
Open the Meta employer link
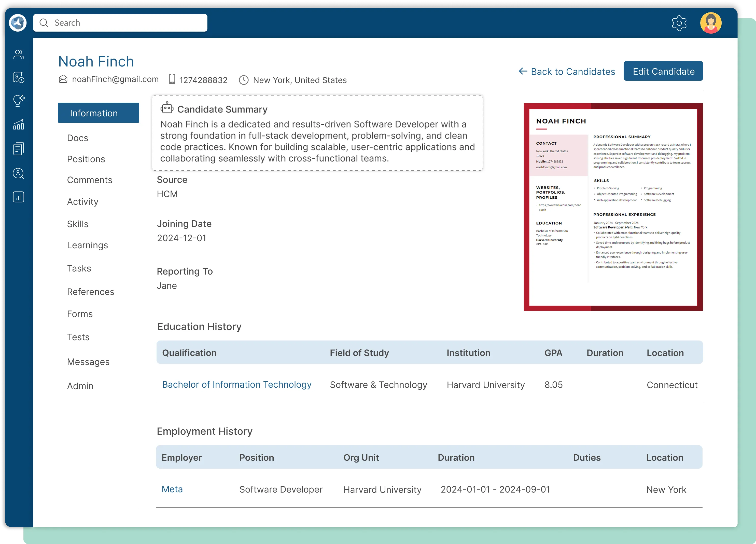click(172, 489)
